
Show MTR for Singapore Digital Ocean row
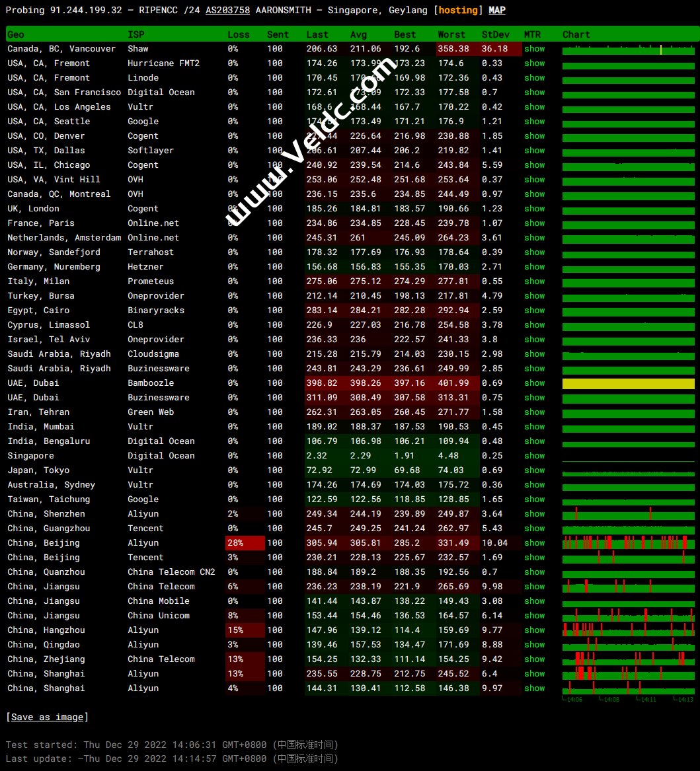tap(534, 456)
